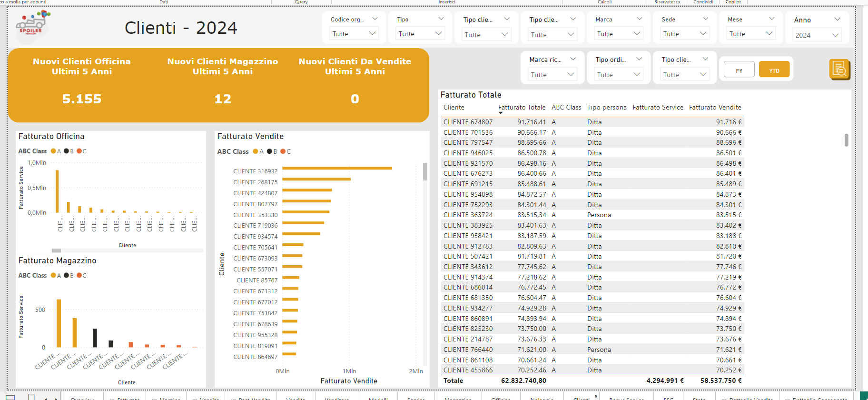The width and height of the screenshot is (868, 400).
Task: Select legend dot A in Fatturato Officina
Action: [53, 151]
